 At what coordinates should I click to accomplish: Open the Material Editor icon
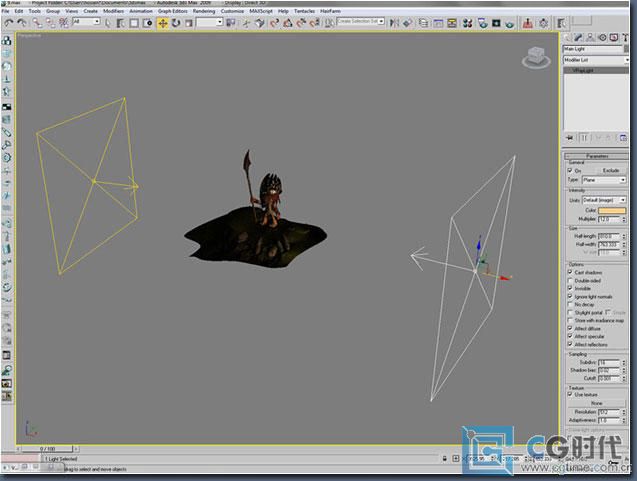(x=468, y=23)
